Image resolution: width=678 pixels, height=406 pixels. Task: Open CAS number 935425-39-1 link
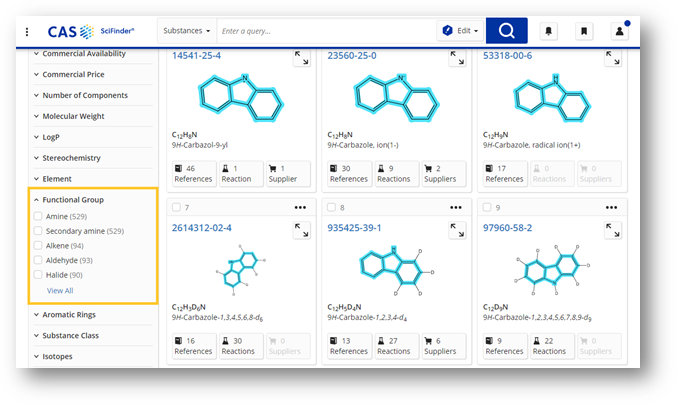pyautogui.click(x=355, y=228)
